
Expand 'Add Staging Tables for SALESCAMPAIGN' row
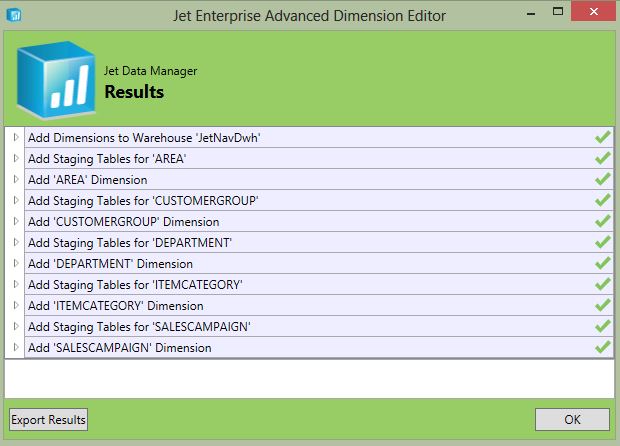16,326
